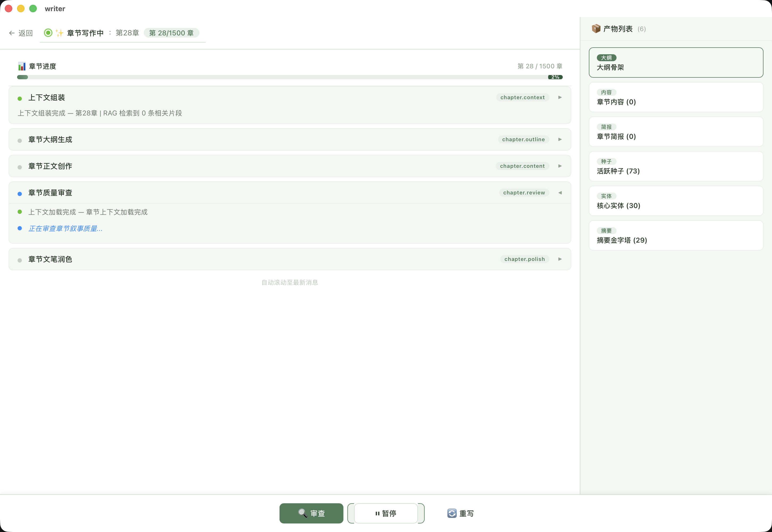
Task: Click the green maximize window button
Action: coord(33,9)
